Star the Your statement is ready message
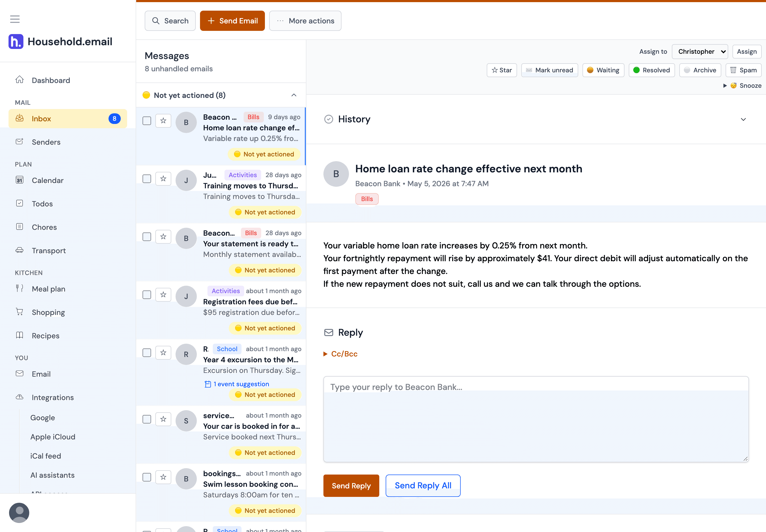This screenshot has width=766, height=532. [x=163, y=237]
